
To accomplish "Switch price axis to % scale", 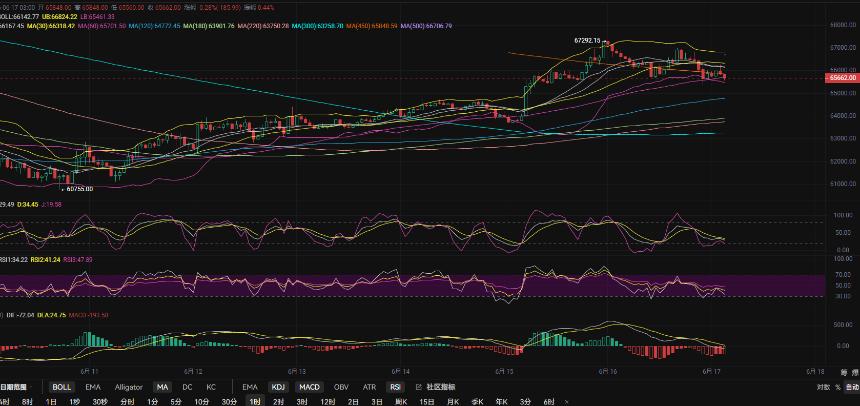I will [838, 387].
